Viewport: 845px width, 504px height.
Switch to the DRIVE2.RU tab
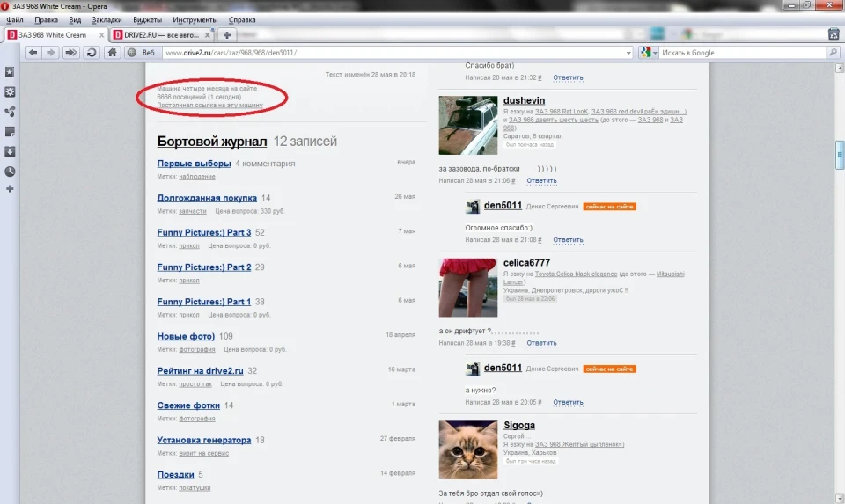pos(162,35)
